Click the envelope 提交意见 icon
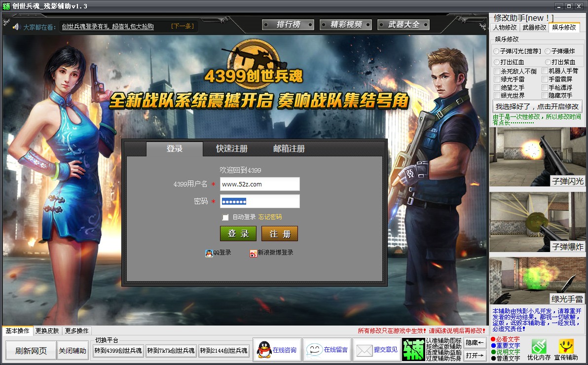This screenshot has height=365, width=588. (364, 350)
